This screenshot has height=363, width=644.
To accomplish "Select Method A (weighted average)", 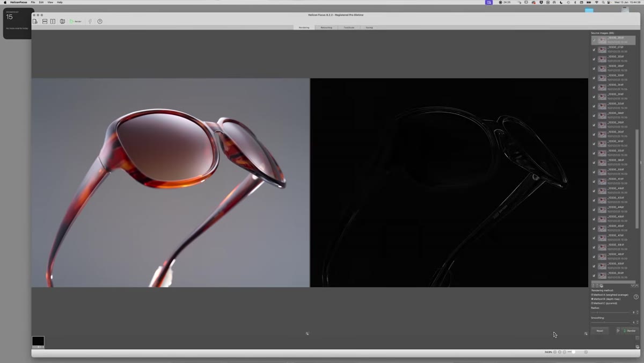I will [610, 295].
